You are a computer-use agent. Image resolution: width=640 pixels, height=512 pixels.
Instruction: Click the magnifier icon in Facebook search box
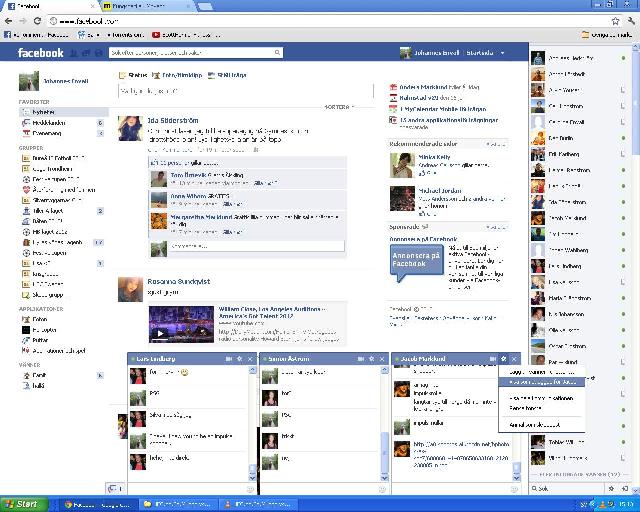point(277,53)
